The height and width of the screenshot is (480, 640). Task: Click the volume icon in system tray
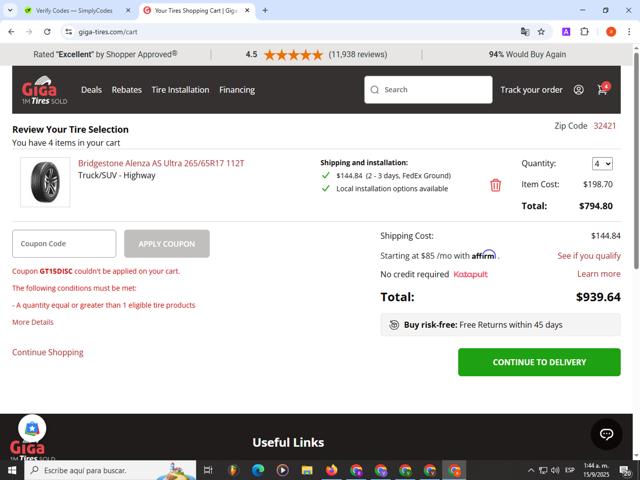555,470
